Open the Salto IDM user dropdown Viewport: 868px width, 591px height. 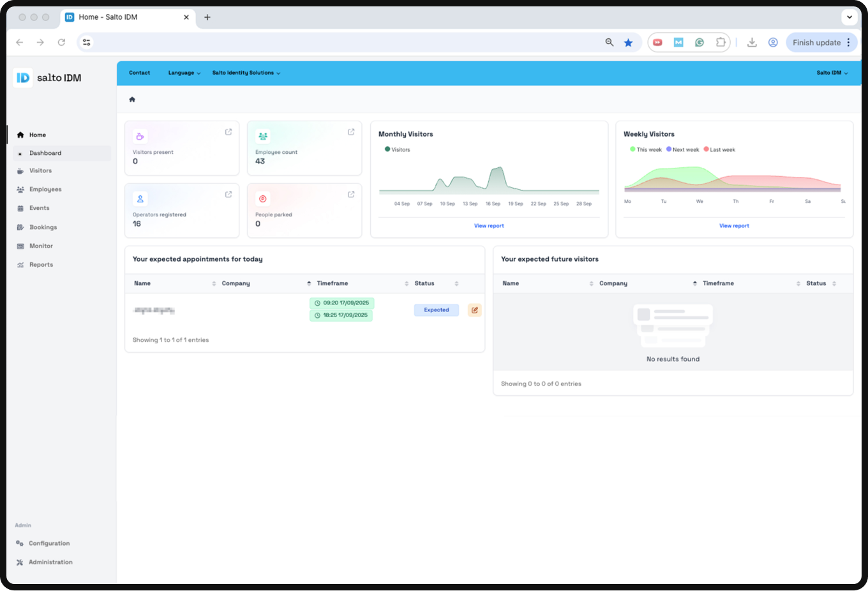pyautogui.click(x=832, y=73)
